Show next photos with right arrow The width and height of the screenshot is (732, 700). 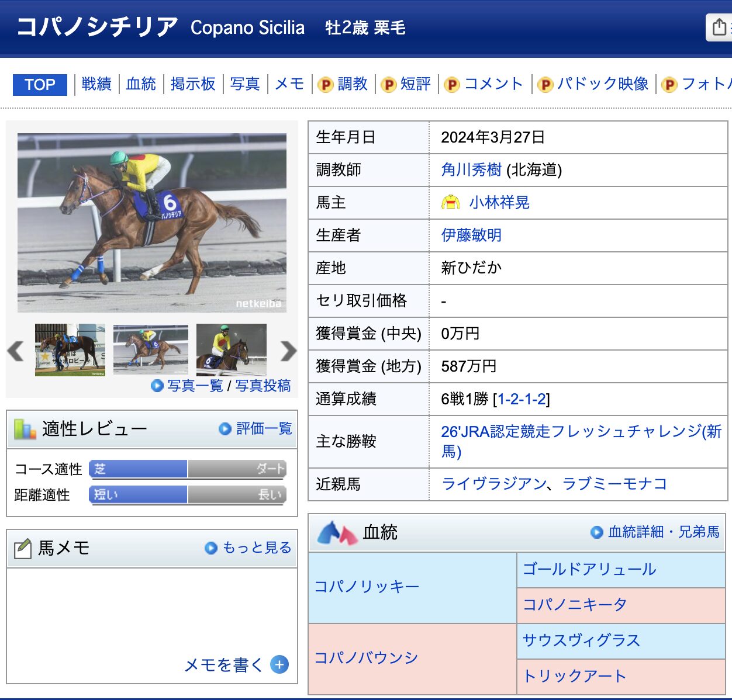289,351
